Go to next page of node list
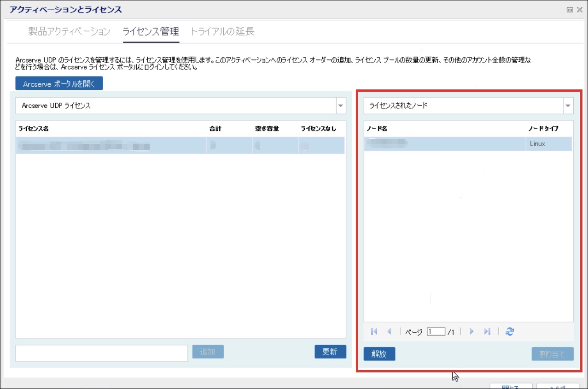This screenshot has height=389, width=588. point(472,331)
